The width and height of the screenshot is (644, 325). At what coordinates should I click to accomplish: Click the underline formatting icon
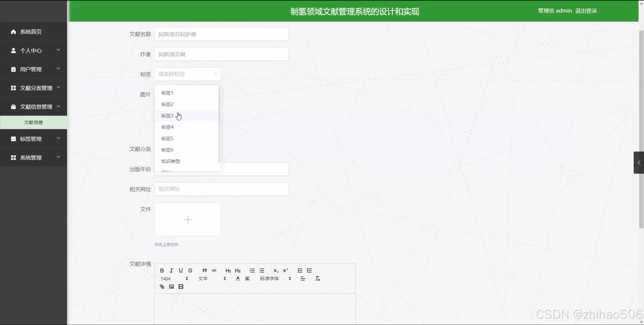[181, 270]
